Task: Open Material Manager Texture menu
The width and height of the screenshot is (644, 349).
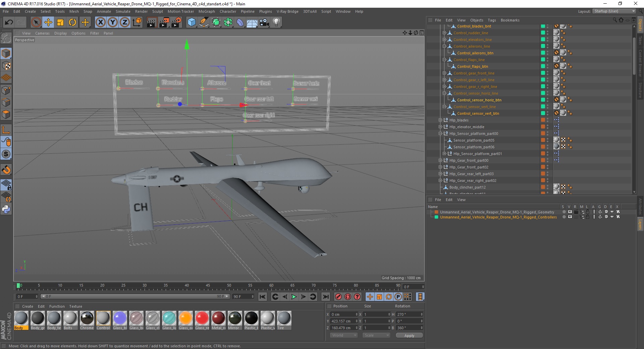Action: pos(75,306)
